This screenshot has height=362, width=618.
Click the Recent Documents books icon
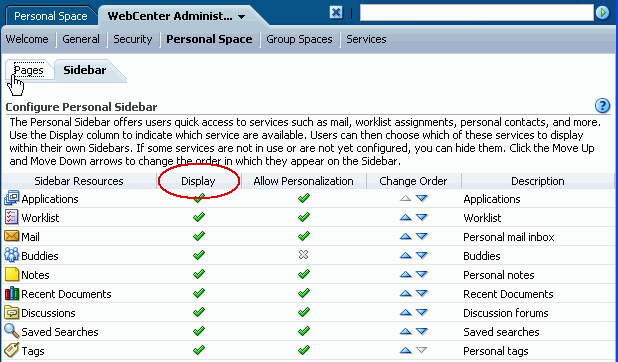point(12,293)
